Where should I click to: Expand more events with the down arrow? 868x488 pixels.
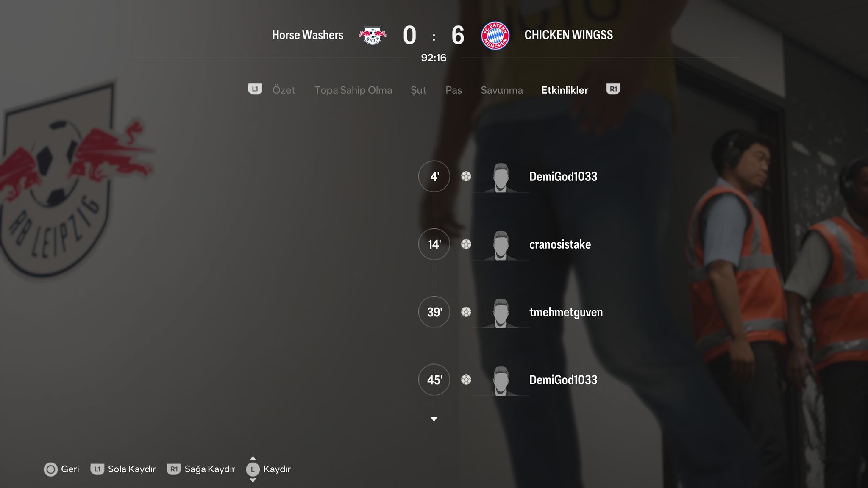coord(434,419)
